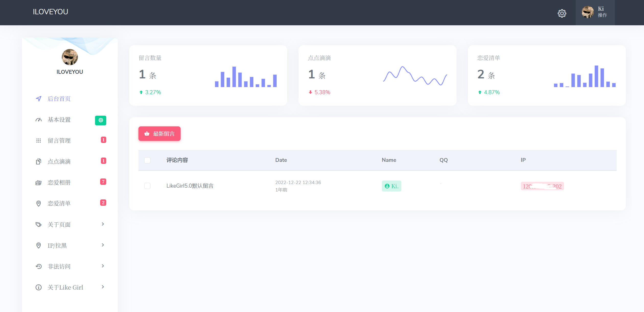644x312 pixels.
Task: Click the info circle icon for 关于Like Girl
Action: [x=39, y=287]
